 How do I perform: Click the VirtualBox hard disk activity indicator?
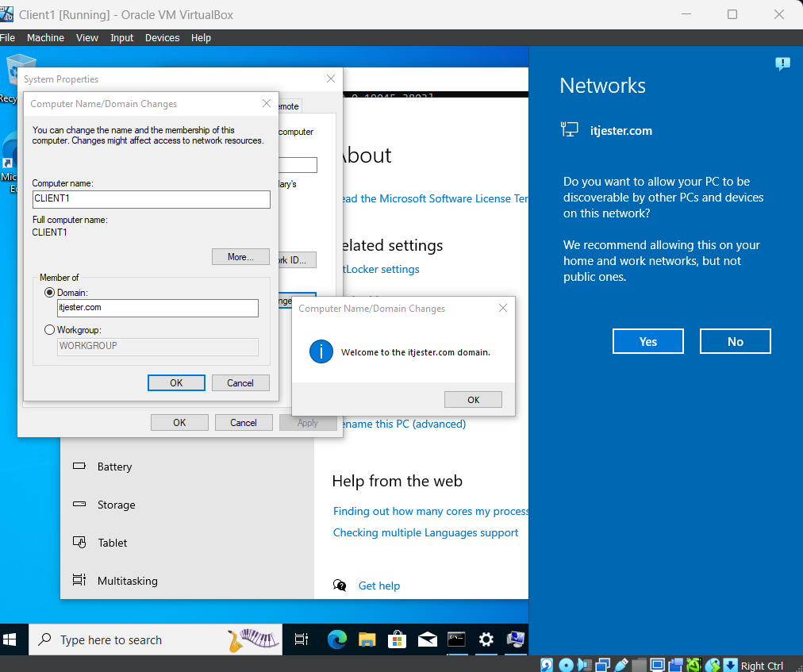pos(547,665)
